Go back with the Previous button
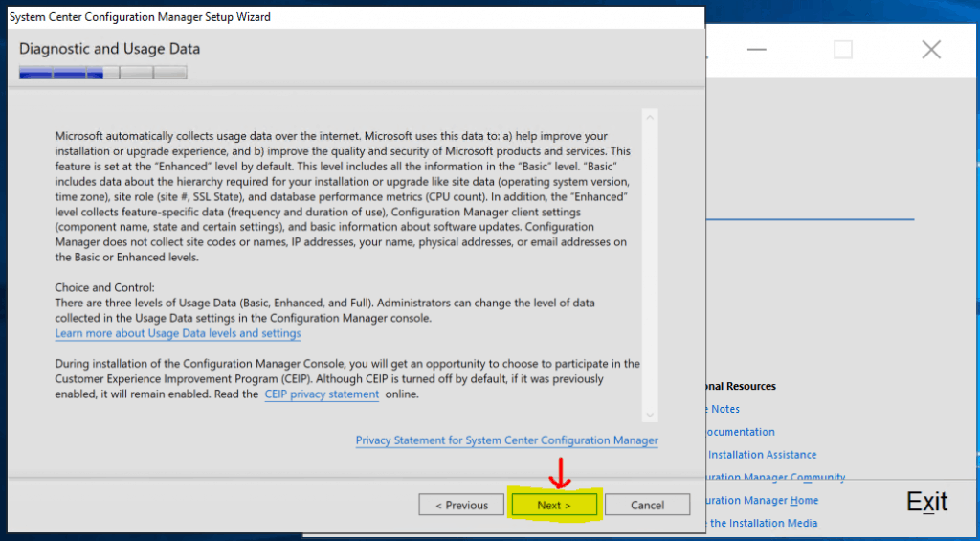 click(461, 505)
